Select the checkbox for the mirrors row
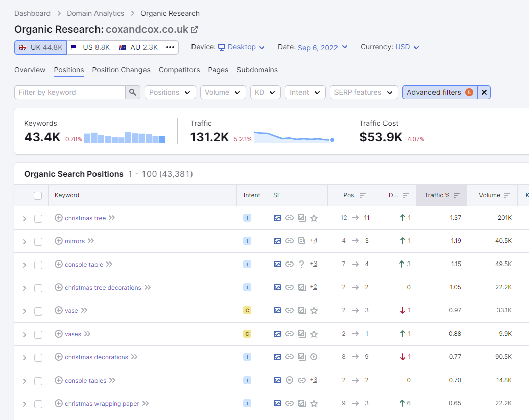529x420 pixels. coord(38,241)
